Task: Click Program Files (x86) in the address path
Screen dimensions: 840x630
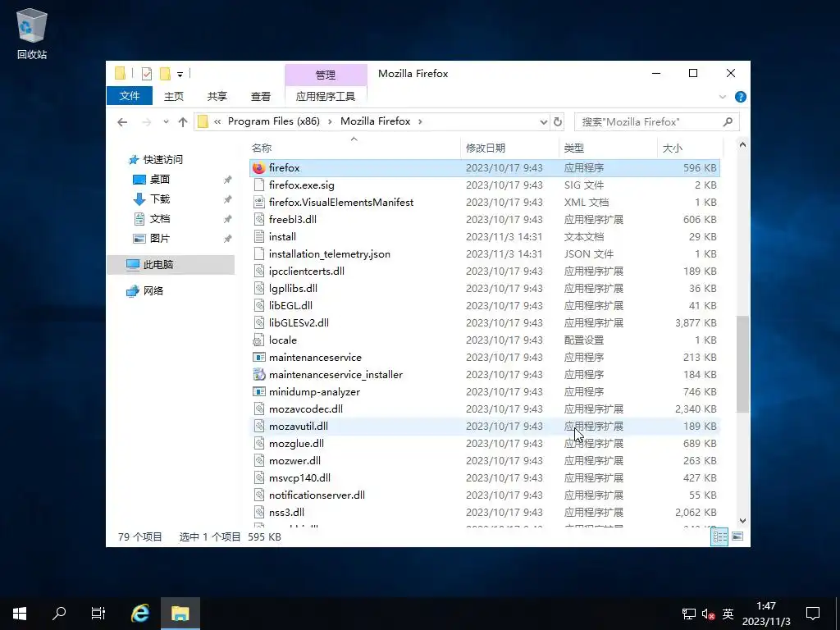Action: 274,121
